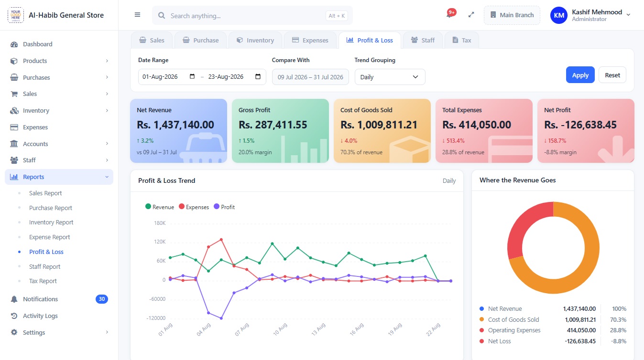Screen dimensions: 644x360
Task: Expand the Inventory submenu chevron
Action: [x=107, y=111]
